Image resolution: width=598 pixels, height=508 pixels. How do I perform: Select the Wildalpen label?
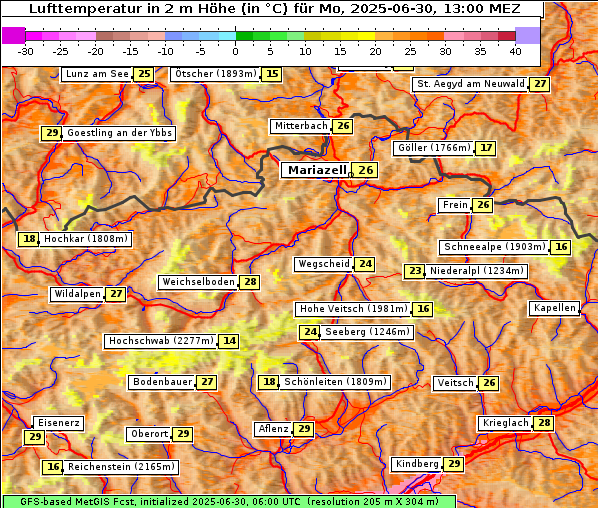pyautogui.click(x=77, y=294)
